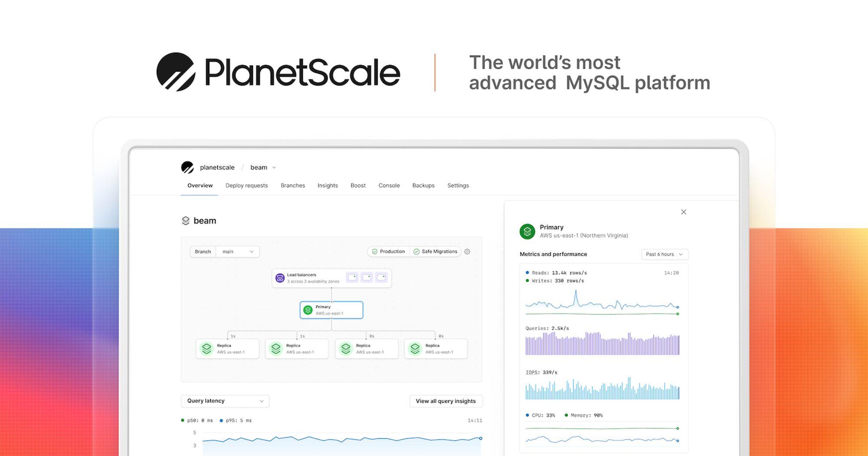Close the Primary details panel

684,212
